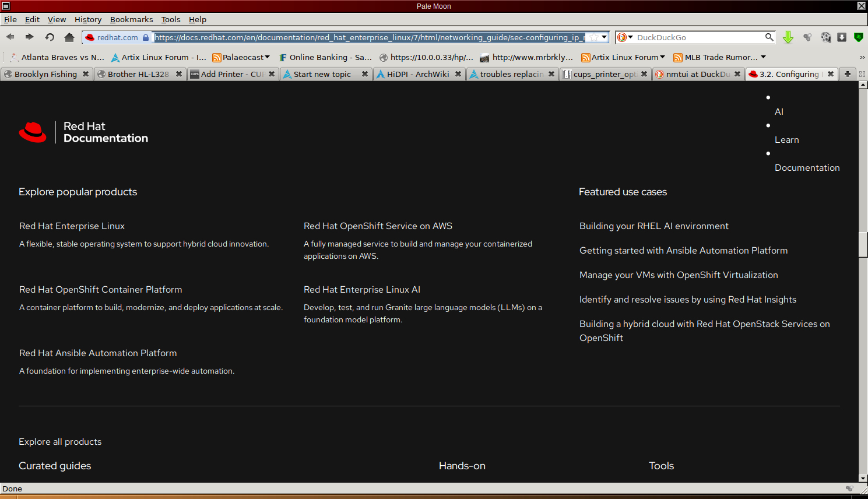Close the Brooklyn Fishing tab

click(x=86, y=74)
